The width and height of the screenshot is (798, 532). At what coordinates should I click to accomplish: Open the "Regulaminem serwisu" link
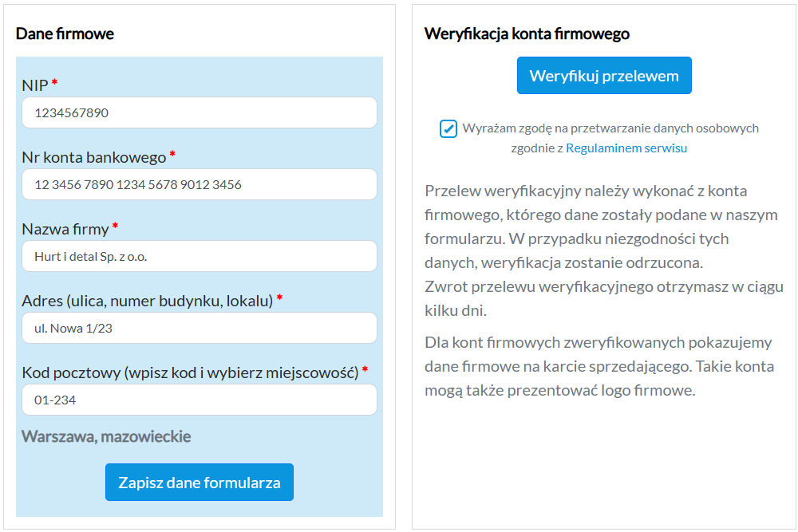tap(626, 148)
